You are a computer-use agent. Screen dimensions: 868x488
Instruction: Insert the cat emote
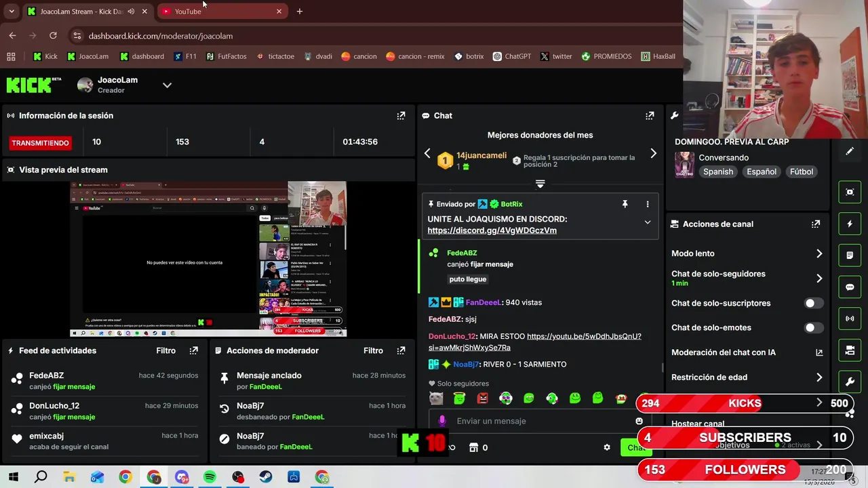pyautogui.click(x=436, y=399)
